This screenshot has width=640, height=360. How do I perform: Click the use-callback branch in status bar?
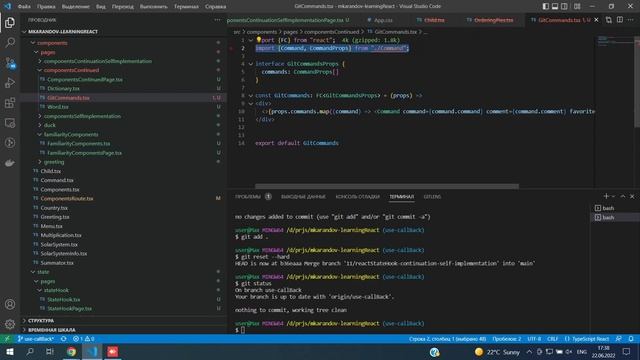[x=36, y=339]
